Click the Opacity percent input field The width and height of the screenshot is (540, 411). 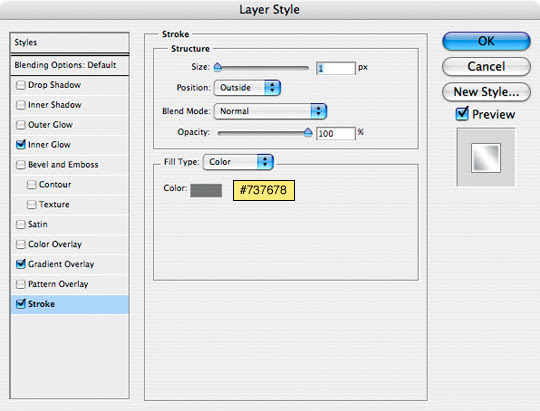pyautogui.click(x=335, y=133)
